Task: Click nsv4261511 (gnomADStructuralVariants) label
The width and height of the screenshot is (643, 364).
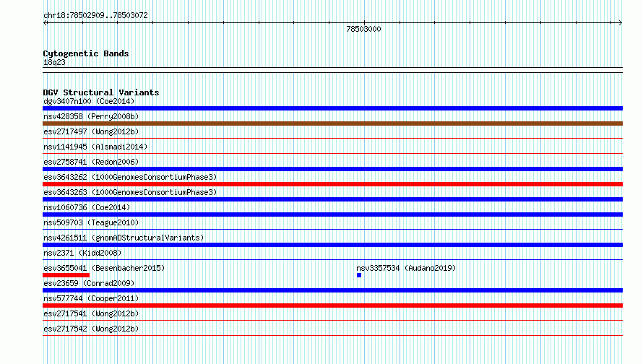Action: point(124,238)
